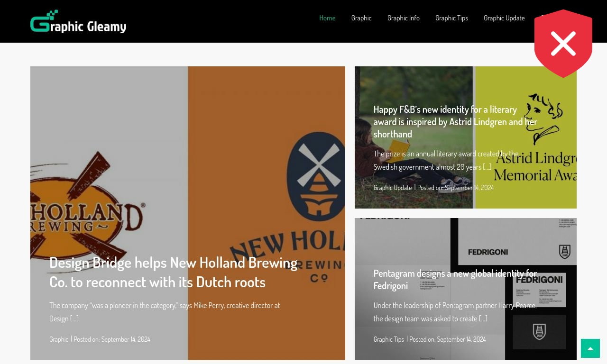Viewport: 607px width, 364px height.
Task: Go to Graphic Info in navigation
Action: click(x=404, y=18)
